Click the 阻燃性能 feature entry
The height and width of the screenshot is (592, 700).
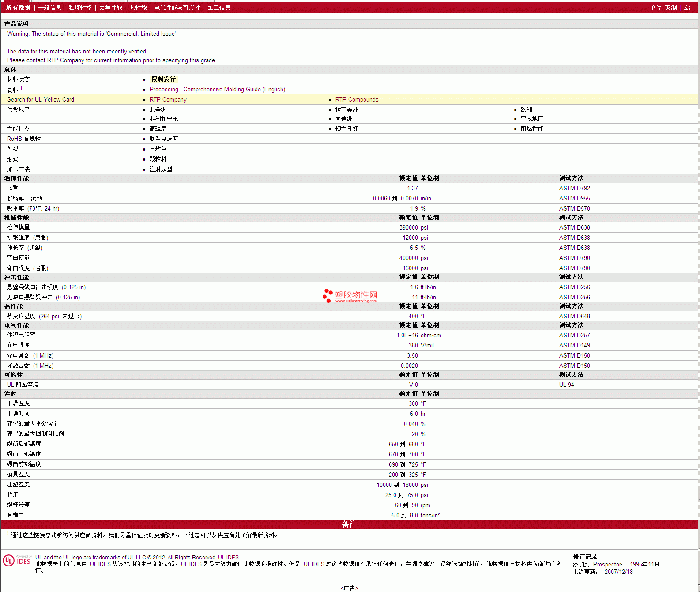532,128
